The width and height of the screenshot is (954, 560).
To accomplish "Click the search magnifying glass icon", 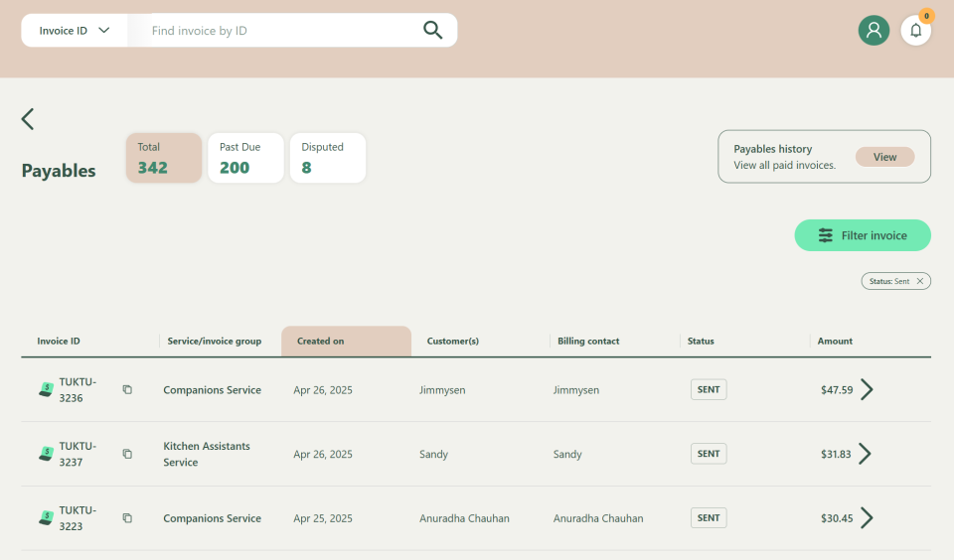I will [432, 30].
